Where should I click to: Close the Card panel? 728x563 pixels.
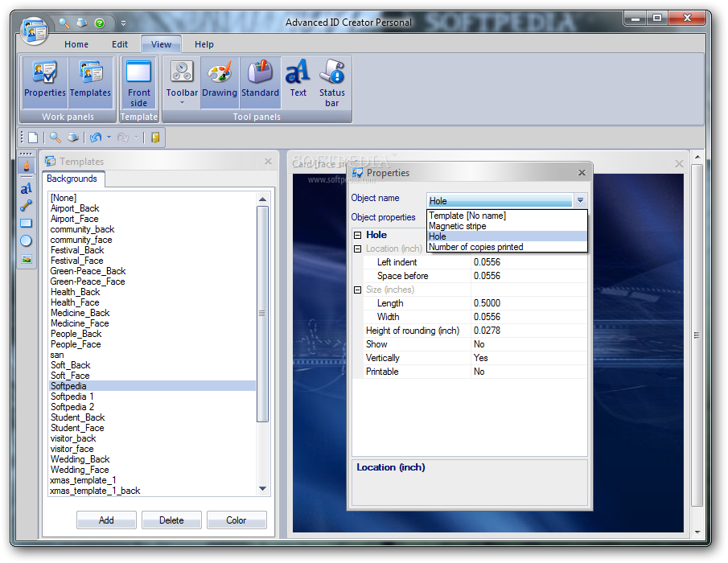679,163
